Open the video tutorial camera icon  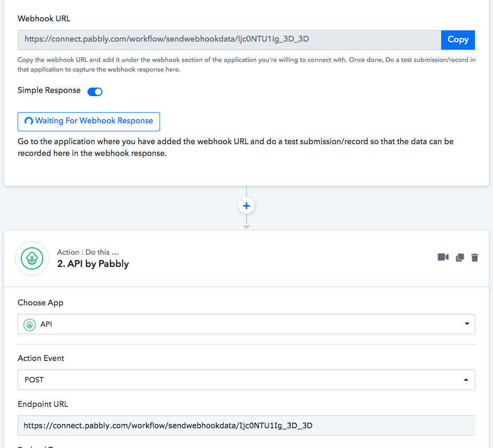pyautogui.click(x=443, y=257)
